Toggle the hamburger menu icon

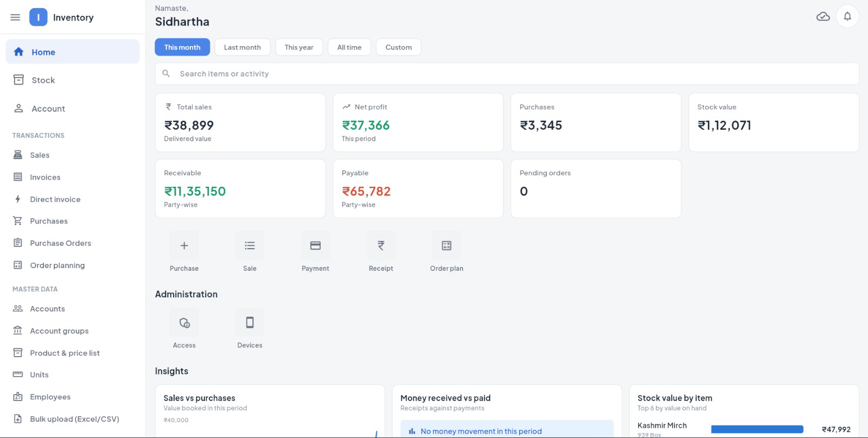coord(15,17)
